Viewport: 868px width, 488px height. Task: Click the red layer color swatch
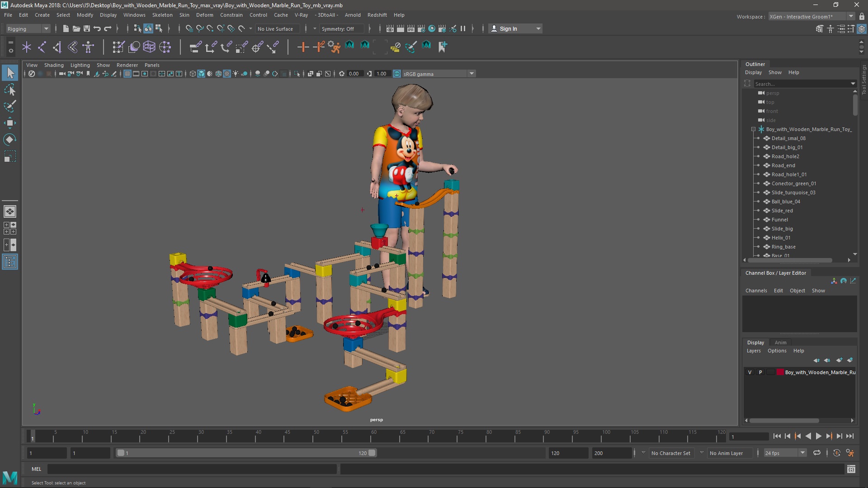[780, 372]
